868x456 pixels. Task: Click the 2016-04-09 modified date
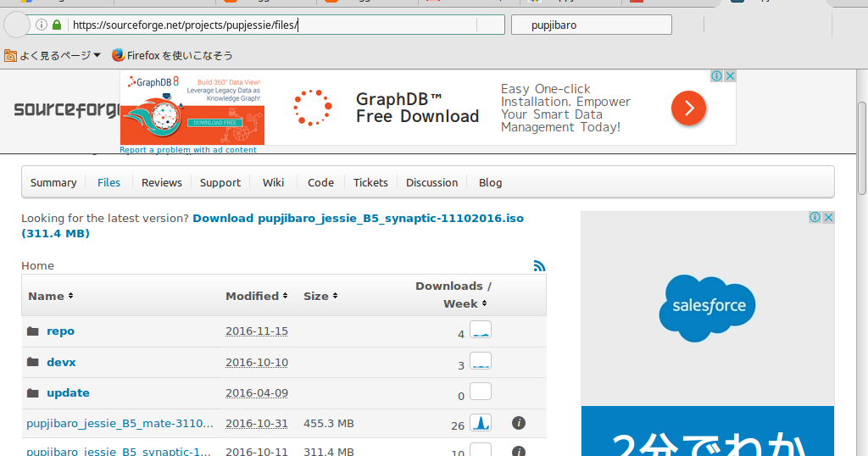pos(256,393)
